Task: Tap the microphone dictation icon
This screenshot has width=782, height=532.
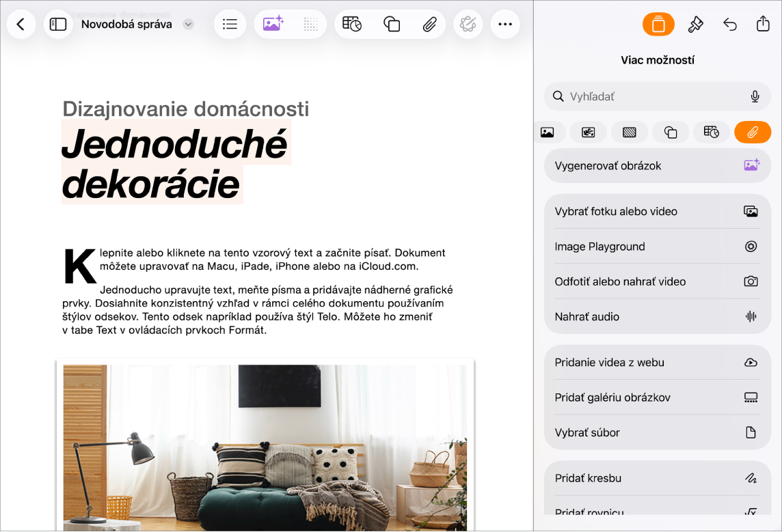Action: point(755,97)
